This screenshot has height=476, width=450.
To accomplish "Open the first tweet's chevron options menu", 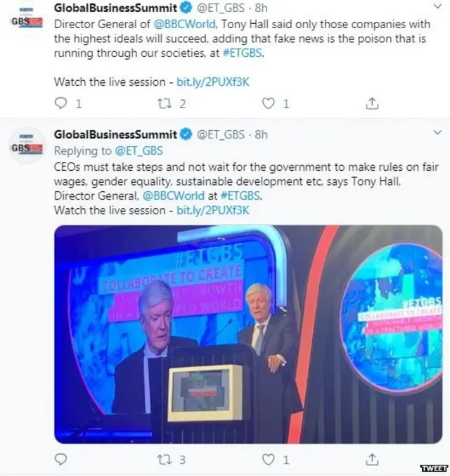I will point(437,6).
